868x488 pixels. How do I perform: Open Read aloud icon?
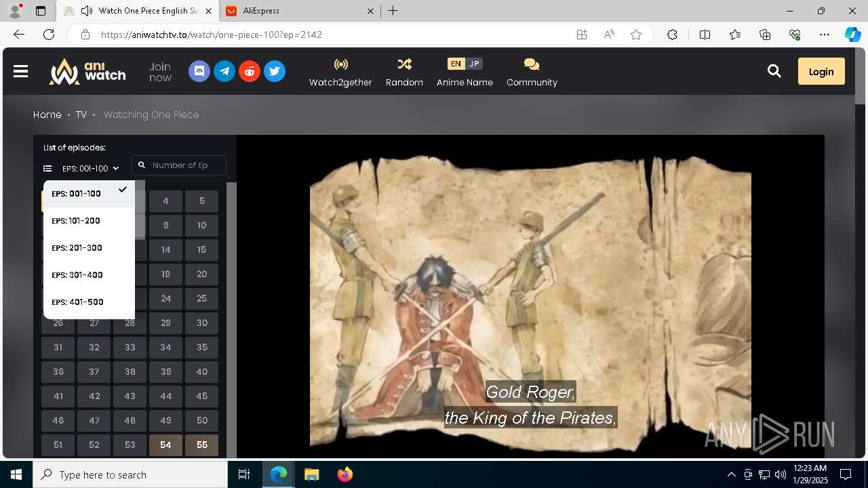[x=609, y=35]
